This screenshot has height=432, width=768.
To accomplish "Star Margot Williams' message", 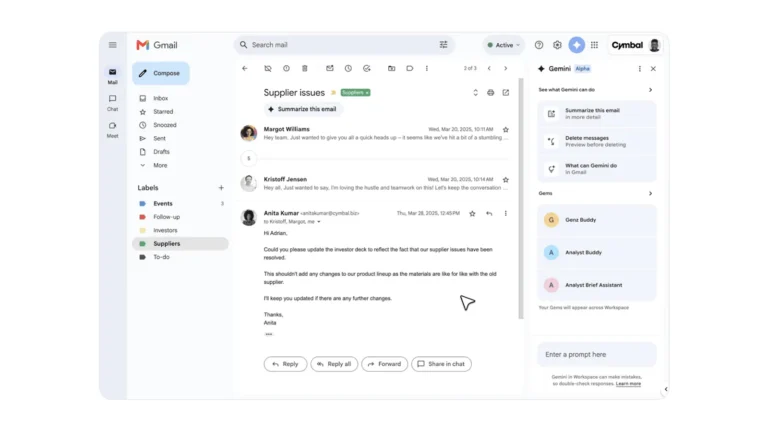I will 505,130.
